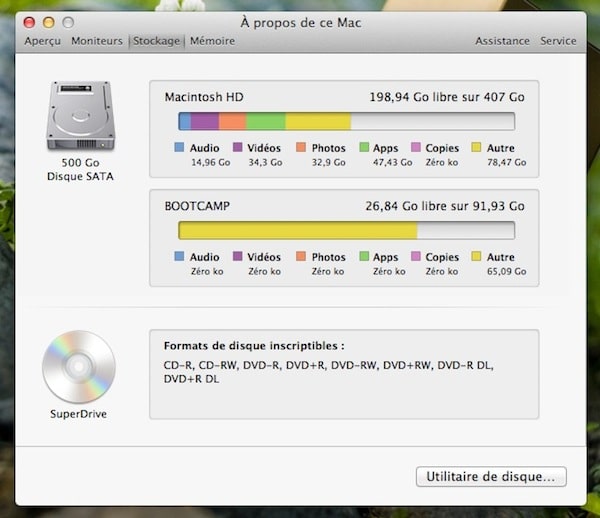The image size is (600, 518).
Task: Click the window title 'À propos de ce Mac'
Action: 301,23
